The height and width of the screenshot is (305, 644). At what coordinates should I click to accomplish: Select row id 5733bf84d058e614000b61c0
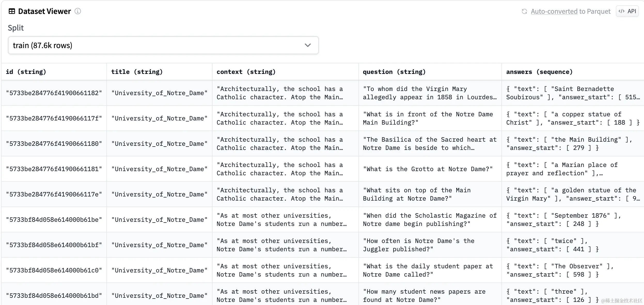click(x=54, y=270)
